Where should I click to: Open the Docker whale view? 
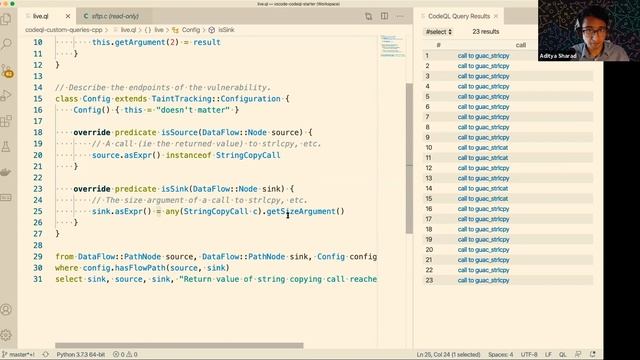pyautogui.click(x=6, y=172)
